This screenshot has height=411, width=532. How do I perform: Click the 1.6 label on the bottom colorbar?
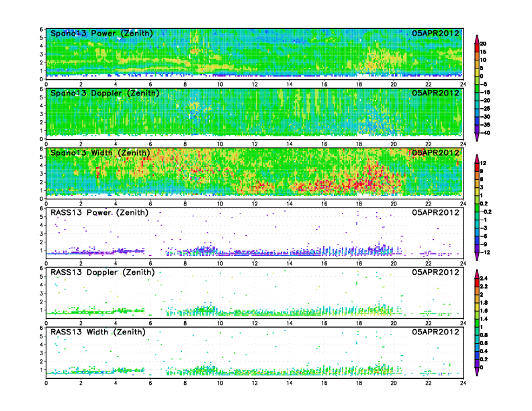tap(484, 311)
